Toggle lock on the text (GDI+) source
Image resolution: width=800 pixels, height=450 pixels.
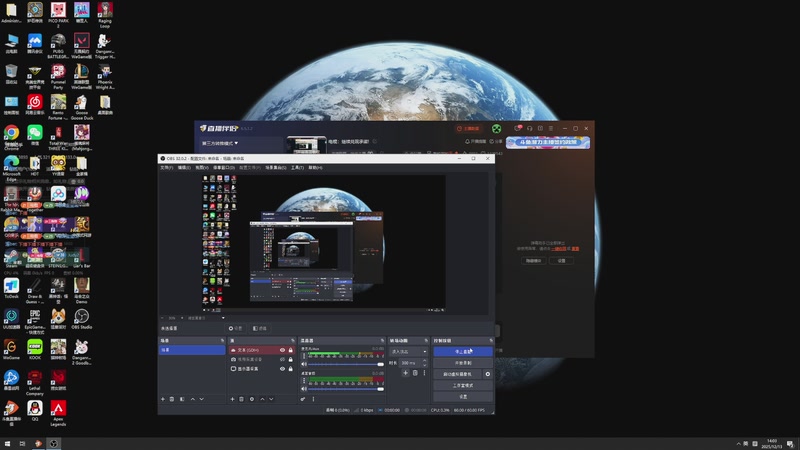tap(290, 350)
